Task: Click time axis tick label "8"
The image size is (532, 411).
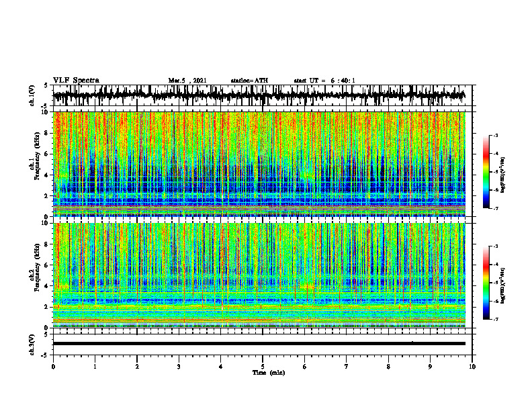Action: tap(388, 367)
